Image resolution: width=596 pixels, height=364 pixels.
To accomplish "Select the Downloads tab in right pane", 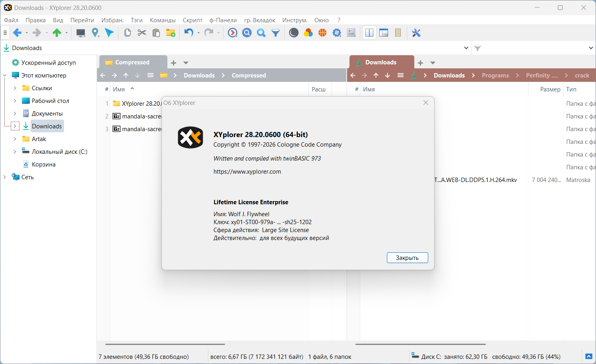I will pos(381,62).
